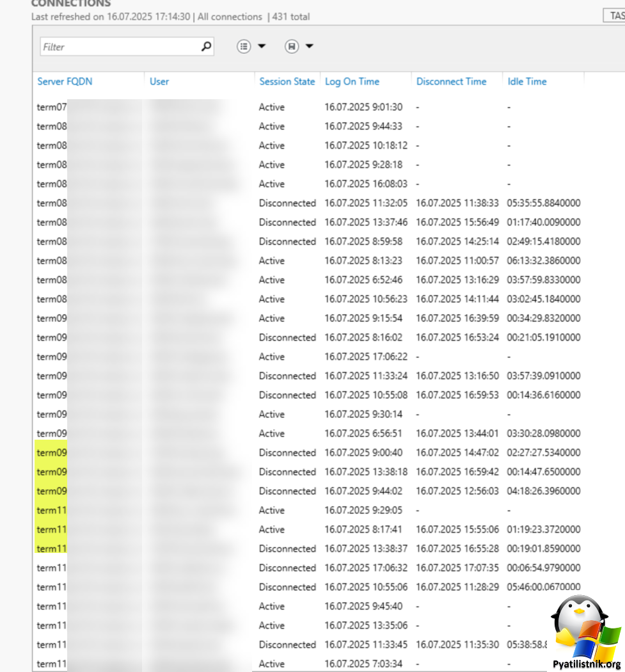Select idle time 03:57:59.8330000
Image resolution: width=625 pixels, height=672 pixels.
pos(544,280)
